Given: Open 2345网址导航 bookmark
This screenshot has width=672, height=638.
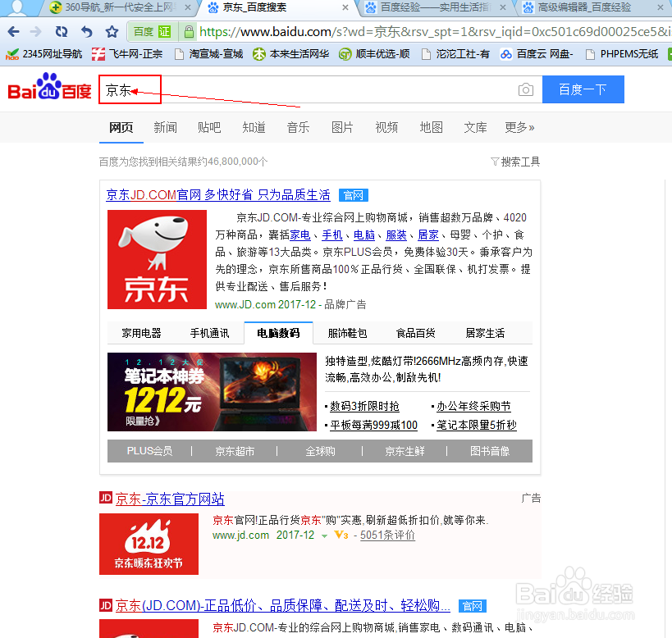Looking at the screenshot, I should [x=43, y=54].
